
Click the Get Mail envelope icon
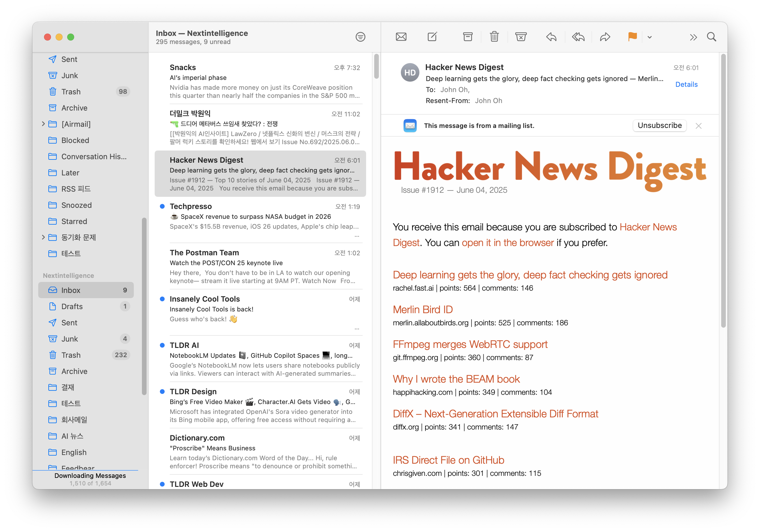click(x=401, y=37)
